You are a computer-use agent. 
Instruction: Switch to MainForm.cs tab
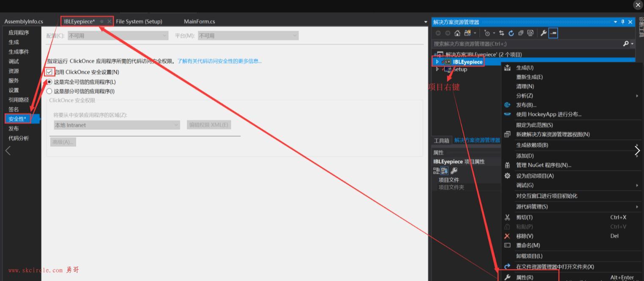[200, 22]
